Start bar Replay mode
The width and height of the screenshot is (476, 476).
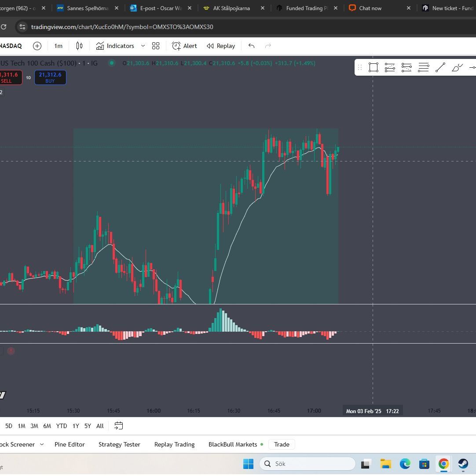[x=221, y=46]
